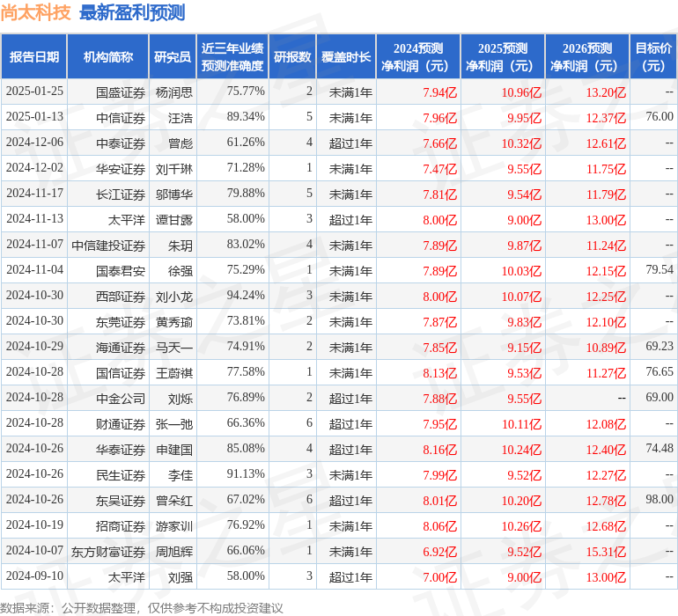Select the 中信建投证券 institution cell

click(108, 246)
